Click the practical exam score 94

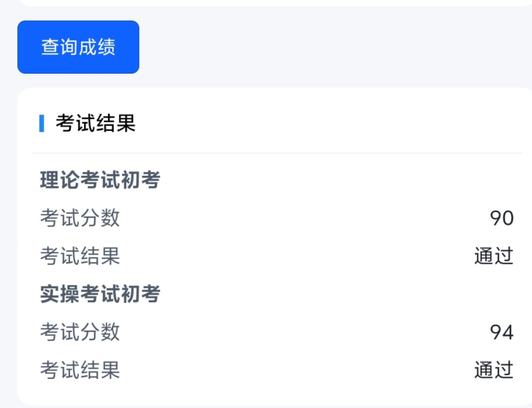coord(501,332)
